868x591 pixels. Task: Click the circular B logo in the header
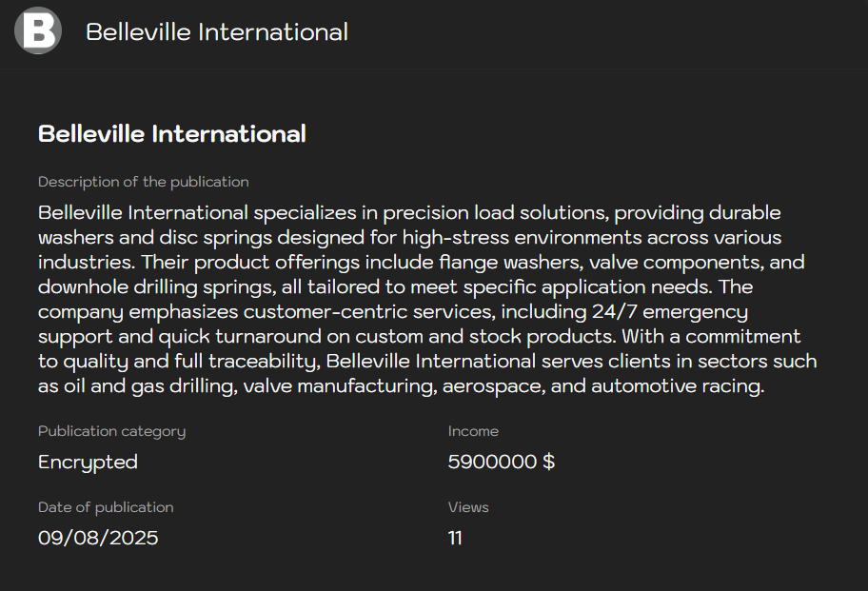(x=37, y=30)
